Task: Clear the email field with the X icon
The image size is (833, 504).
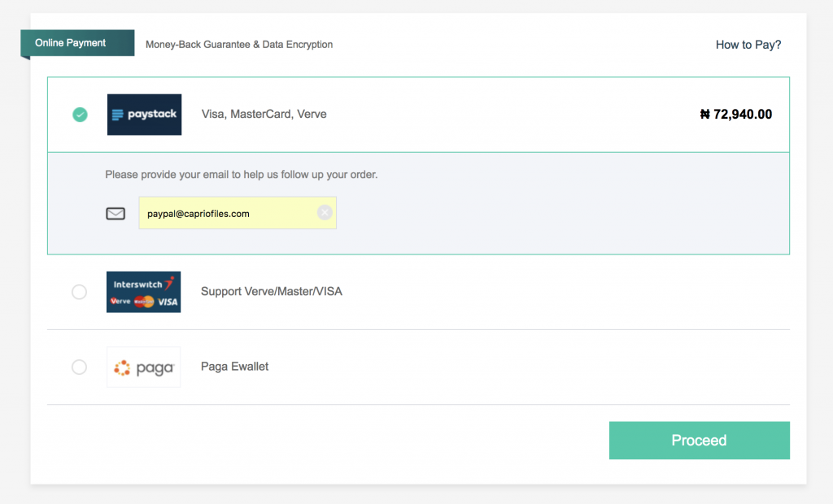Action: coord(325,212)
